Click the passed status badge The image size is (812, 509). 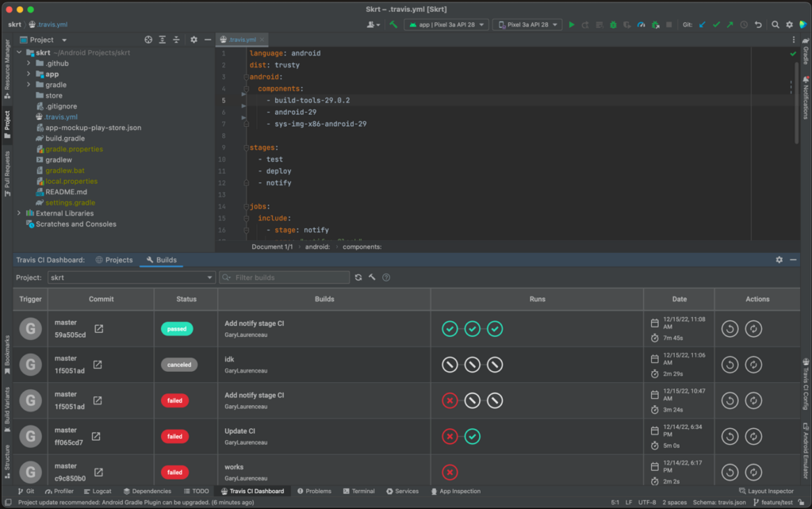click(177, 329)
